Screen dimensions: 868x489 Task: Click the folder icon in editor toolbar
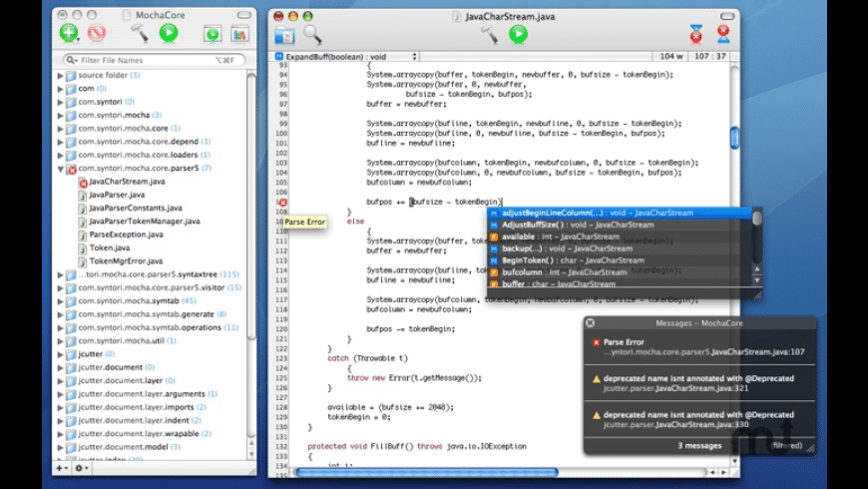click(x=284, y=35)
